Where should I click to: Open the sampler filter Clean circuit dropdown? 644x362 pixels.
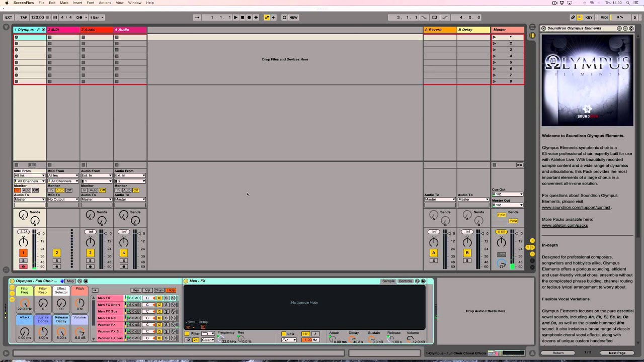point(208,340)
